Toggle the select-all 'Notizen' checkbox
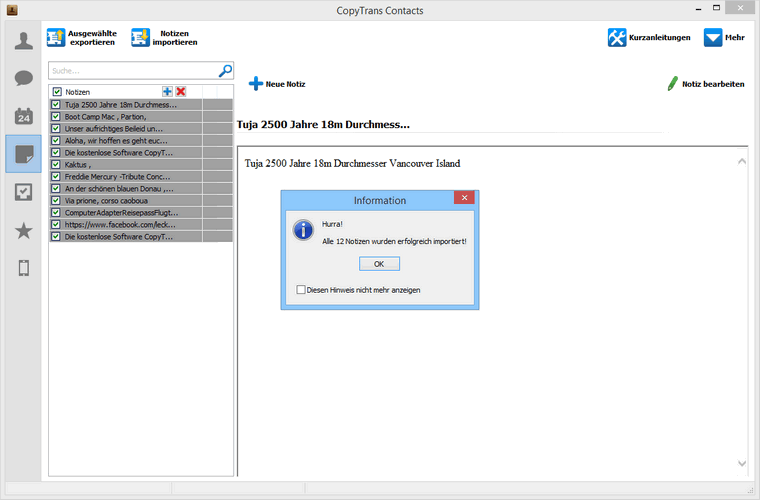 pos(57,92)
